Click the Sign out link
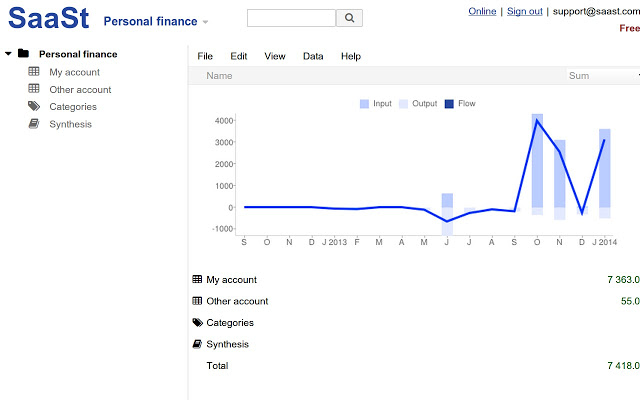This screenshot has height=400, width=640. coord(524,11)
